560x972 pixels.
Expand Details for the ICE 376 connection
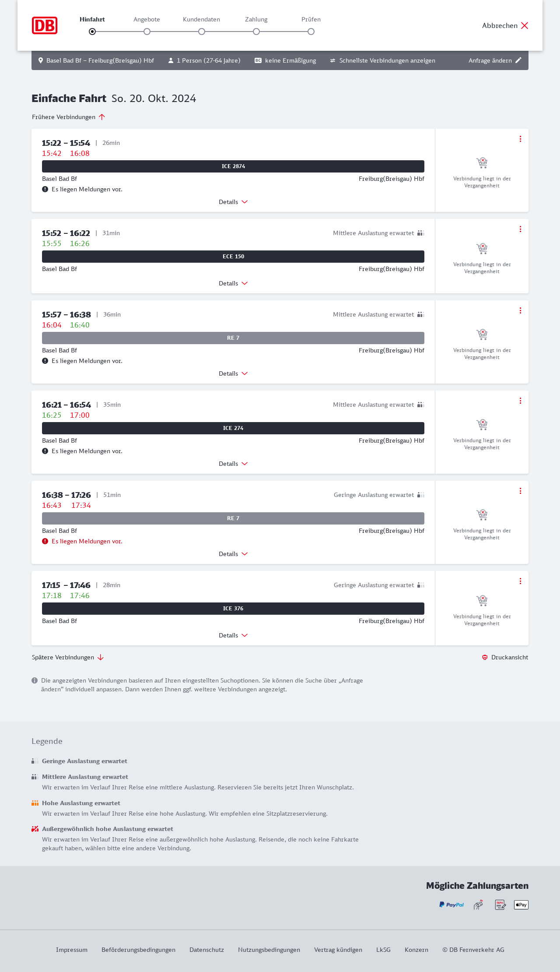pos(233,635)
